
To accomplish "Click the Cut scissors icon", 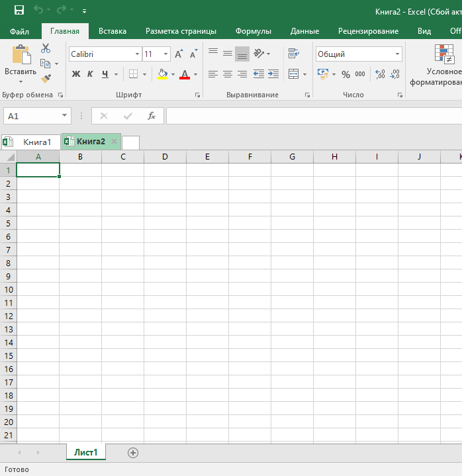I will (x=46, y=48).
